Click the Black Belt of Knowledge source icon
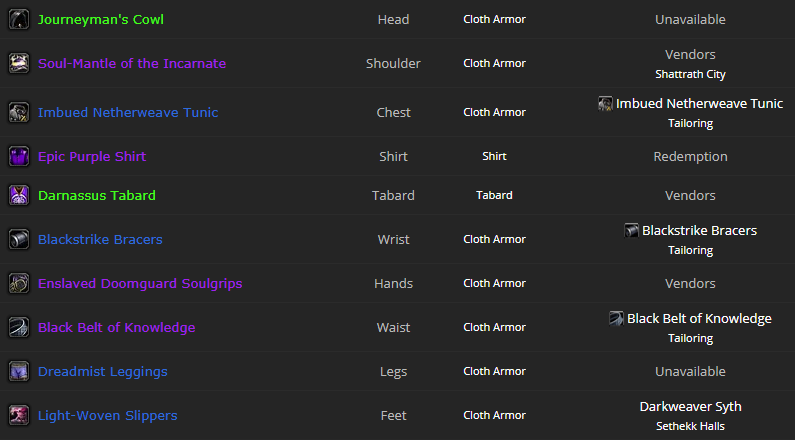The image size is (795, 440). click(x=616, y=319)
